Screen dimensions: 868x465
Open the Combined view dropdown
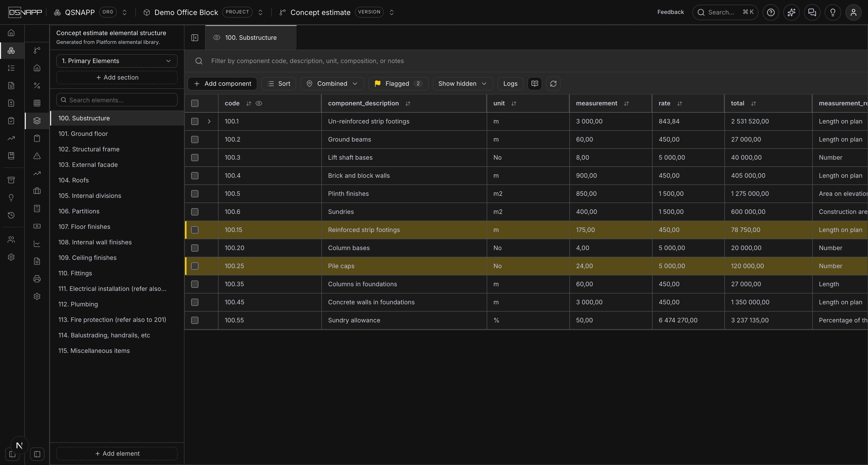[x=332, y=83]
